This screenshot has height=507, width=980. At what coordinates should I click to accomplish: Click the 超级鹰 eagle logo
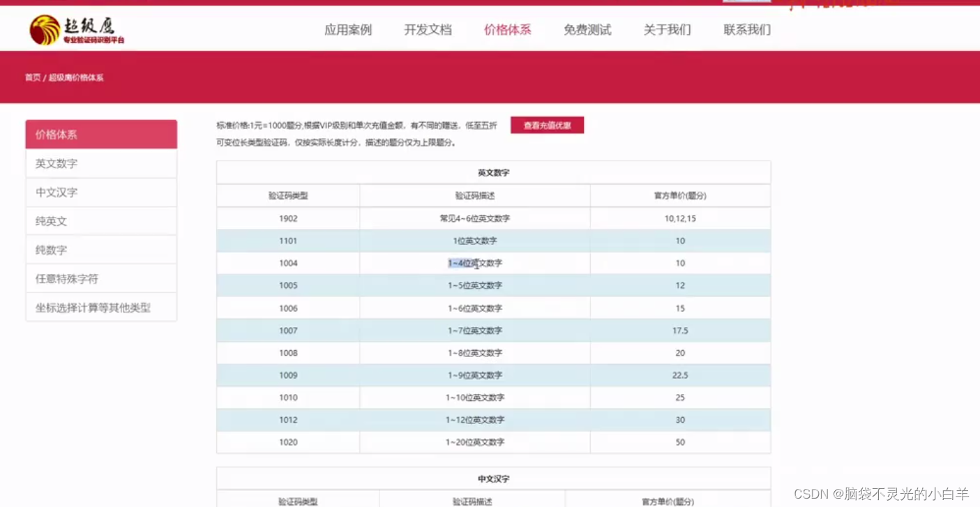[77, 30]
